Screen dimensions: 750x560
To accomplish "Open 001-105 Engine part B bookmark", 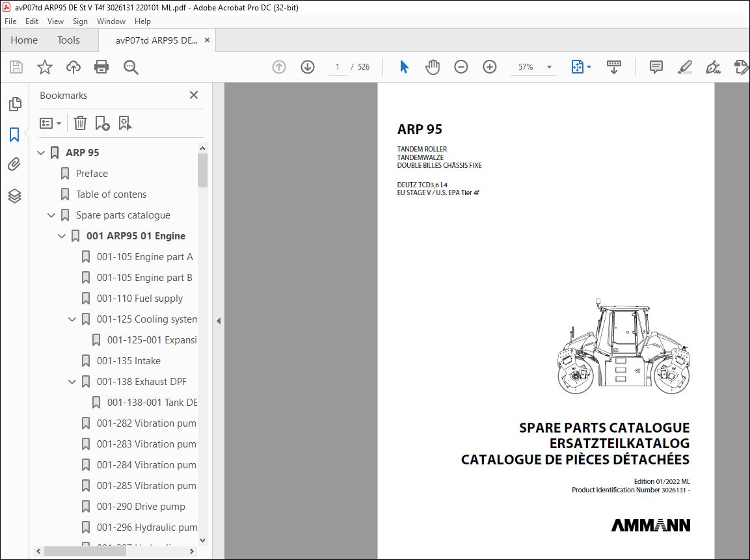I will 144,277.
